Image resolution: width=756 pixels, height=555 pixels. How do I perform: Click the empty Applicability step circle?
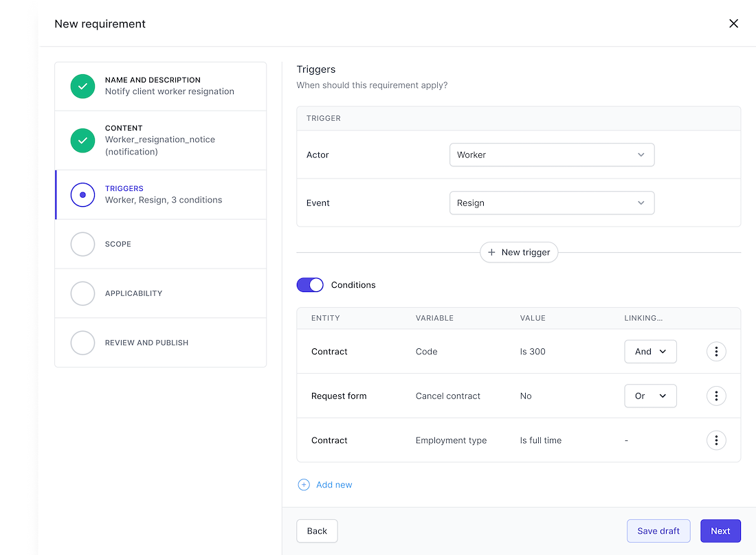[x=83, y=293]
